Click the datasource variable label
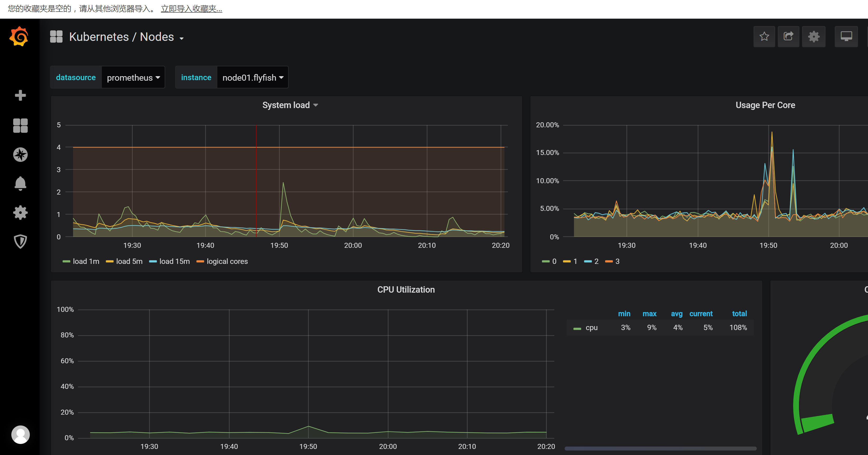Image resolution: width=868 pixels, height=455 pixels. (x=76, y=78)
